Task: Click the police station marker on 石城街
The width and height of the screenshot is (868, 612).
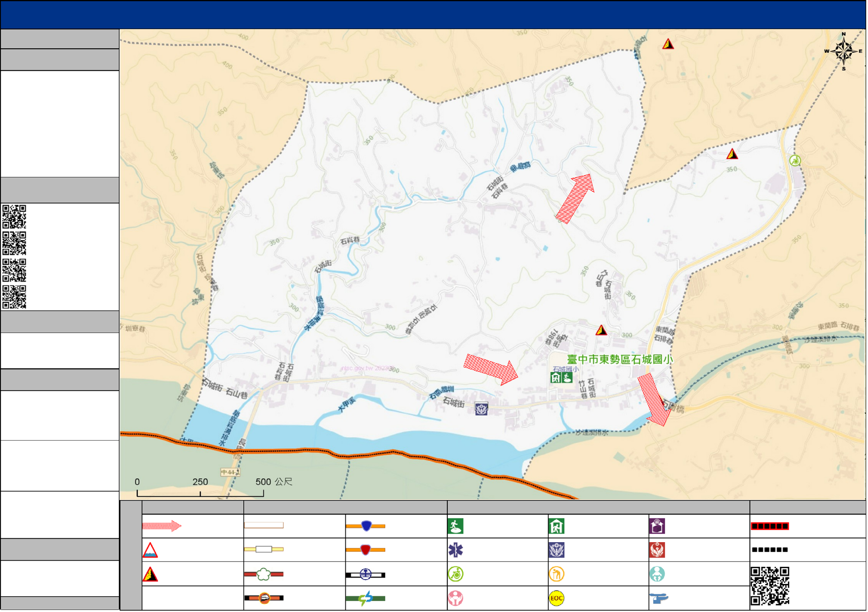Action: 482,409
